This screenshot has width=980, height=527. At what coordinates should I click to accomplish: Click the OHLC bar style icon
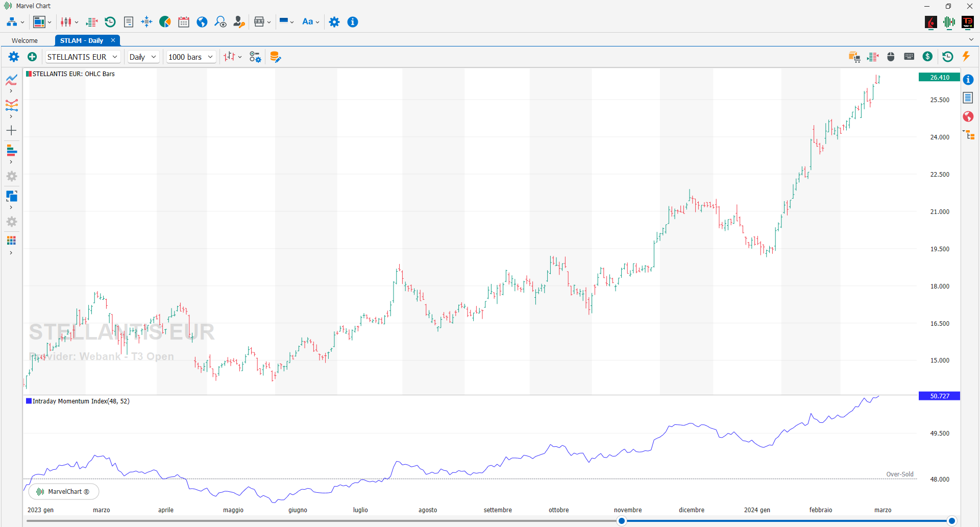[230, 57]
